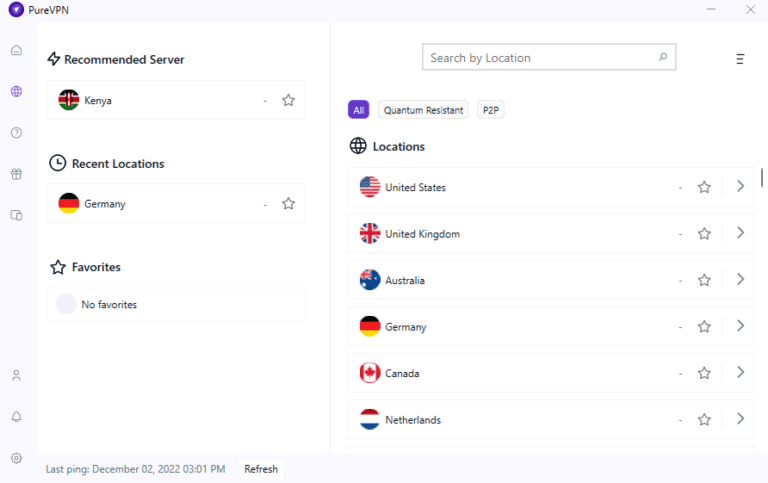Open the user profile icon
This screenshot has height=483, width=768.
[16, 376]
